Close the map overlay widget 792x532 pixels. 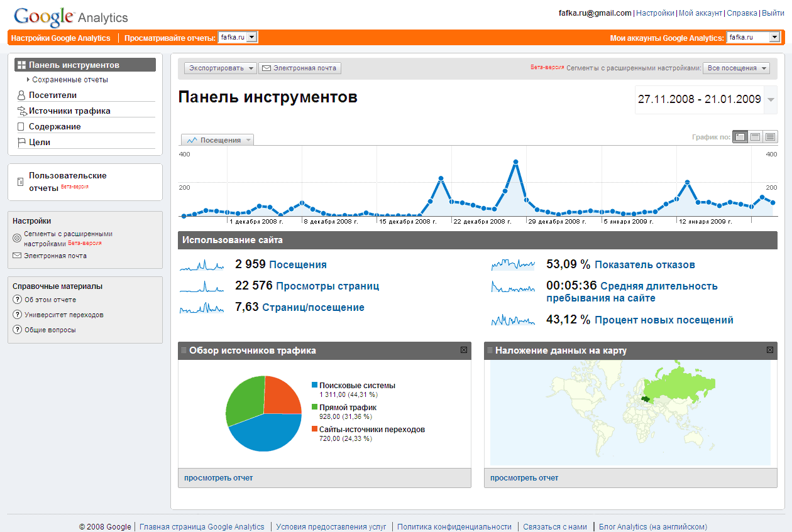click(x=770, y=350)
